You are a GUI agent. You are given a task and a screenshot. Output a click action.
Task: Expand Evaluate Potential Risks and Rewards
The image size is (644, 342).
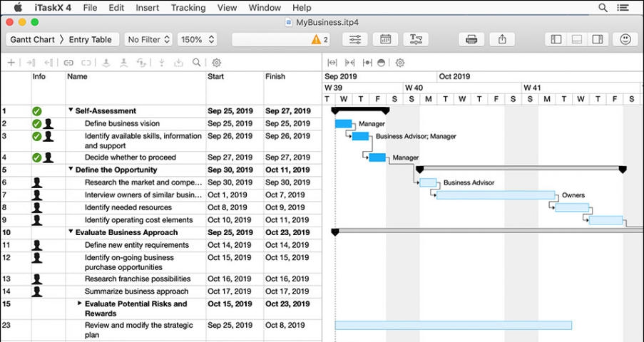[80, 304]
